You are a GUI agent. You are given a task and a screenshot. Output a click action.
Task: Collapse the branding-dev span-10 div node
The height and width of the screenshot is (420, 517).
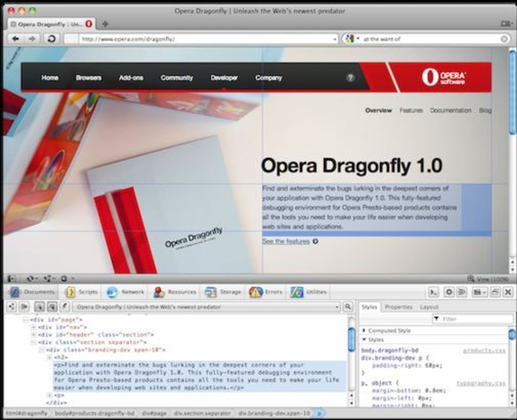point(41,350)
